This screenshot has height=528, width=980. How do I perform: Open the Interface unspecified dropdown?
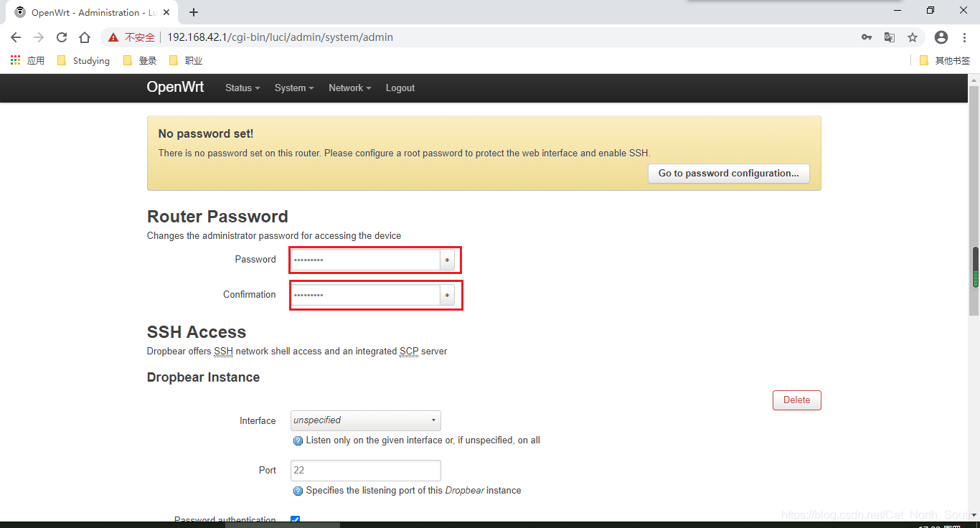[x=366, y=420]
